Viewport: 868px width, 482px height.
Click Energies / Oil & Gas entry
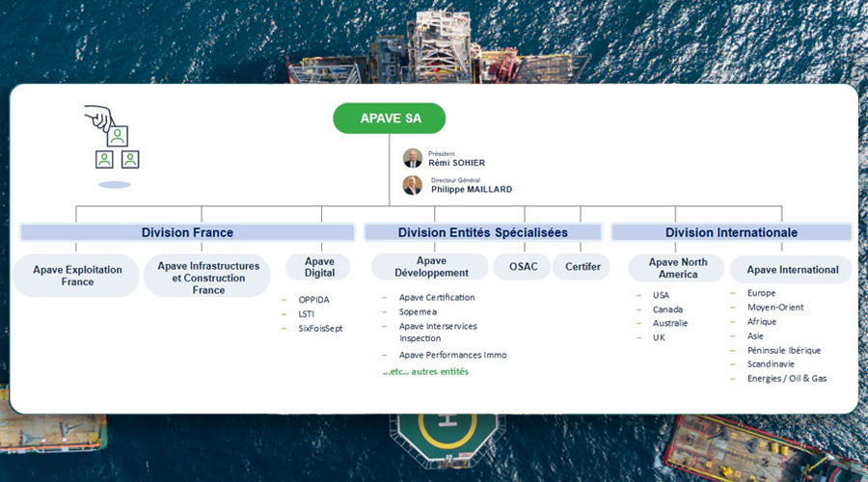787,379
